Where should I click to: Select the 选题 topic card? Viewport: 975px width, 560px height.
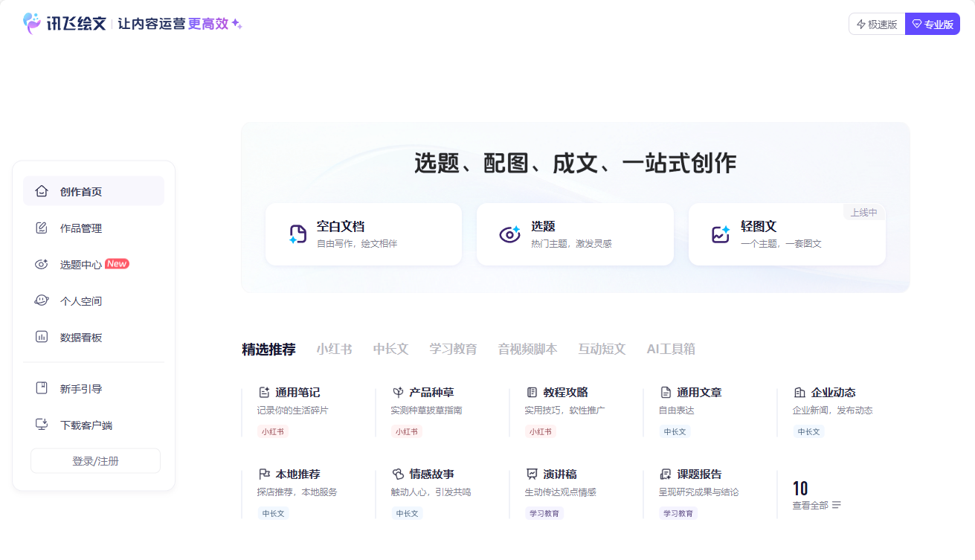(x=575, y=234)
